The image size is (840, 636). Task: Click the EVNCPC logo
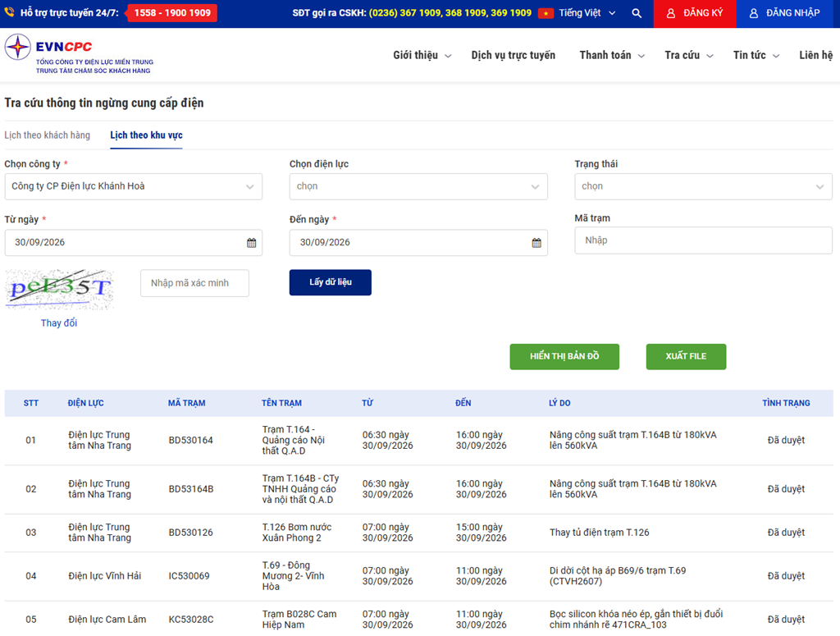pyautogui.click(x=80, y=53)
